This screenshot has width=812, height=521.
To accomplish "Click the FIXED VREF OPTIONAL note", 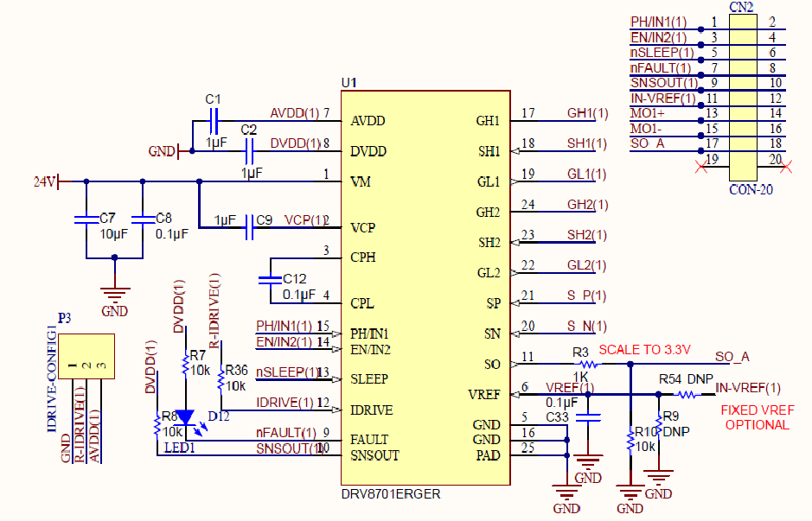I will pos(758,417).
